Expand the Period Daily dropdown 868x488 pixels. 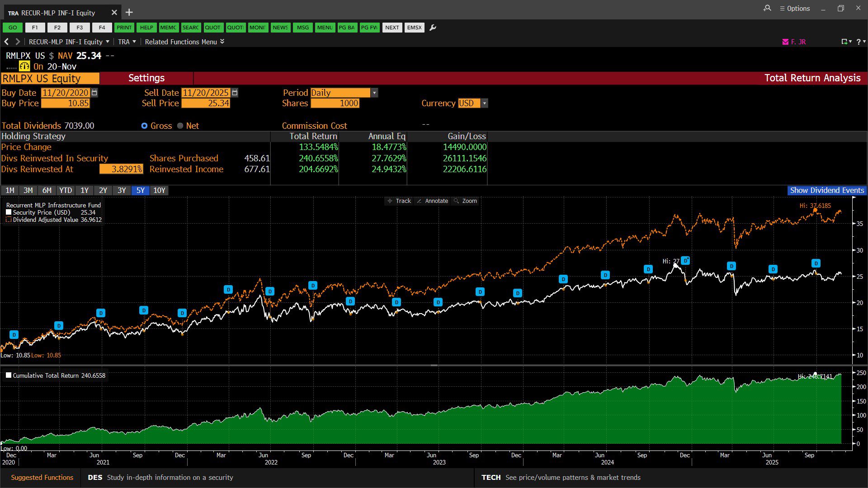(374, 93)
